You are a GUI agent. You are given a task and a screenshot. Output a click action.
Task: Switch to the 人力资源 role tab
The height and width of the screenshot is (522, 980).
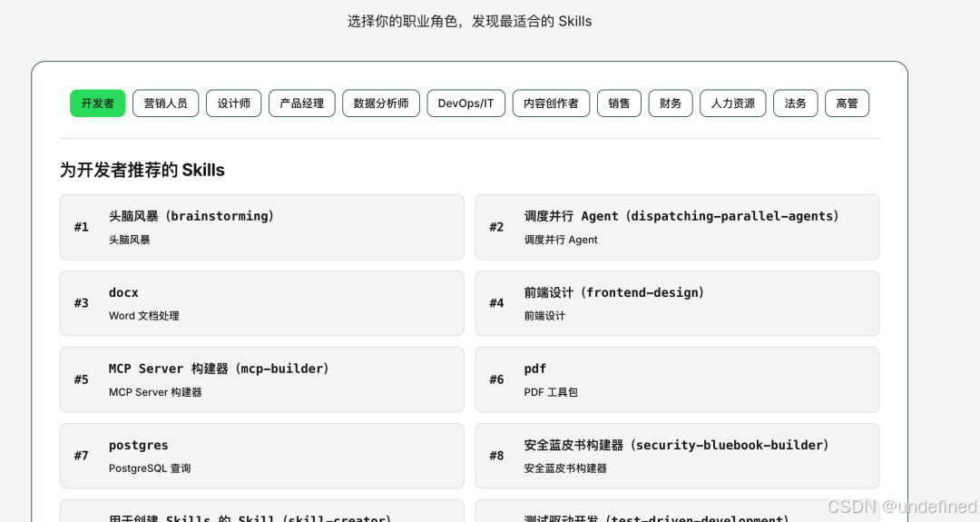[x=733, y=103]
